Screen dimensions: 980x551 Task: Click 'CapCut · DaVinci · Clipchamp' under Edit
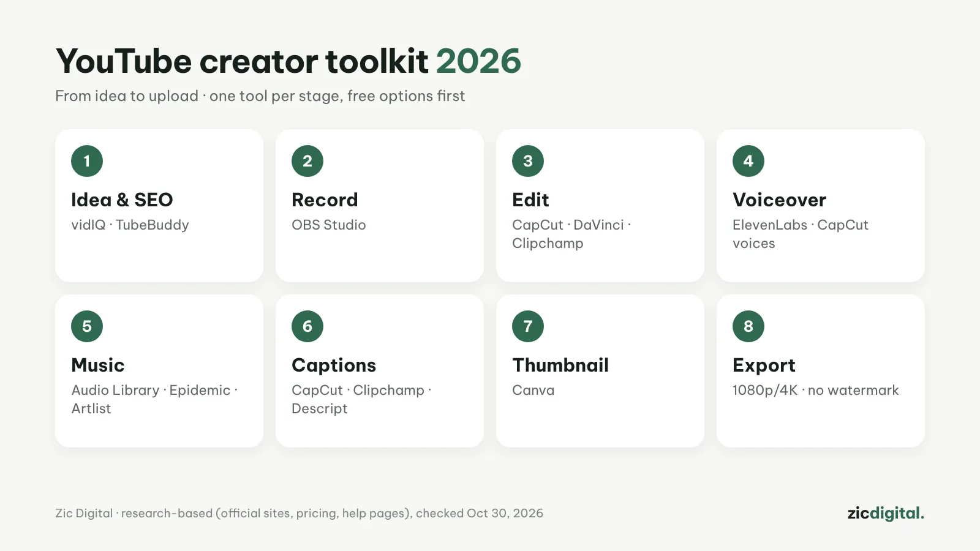571,234
